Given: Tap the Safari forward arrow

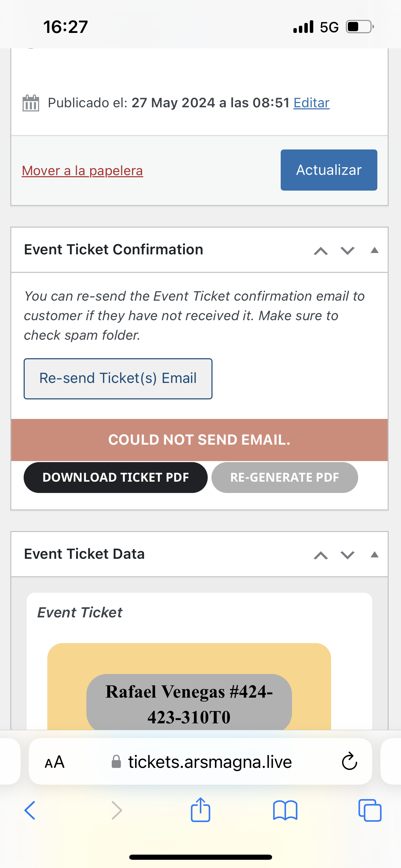Looking at the screenshot, I should 117,810.
